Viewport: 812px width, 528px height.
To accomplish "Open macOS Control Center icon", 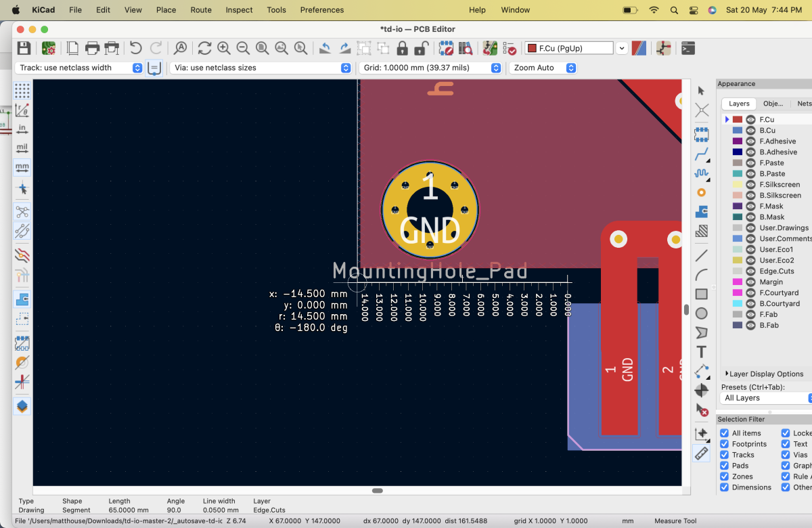I will (693, 10).
